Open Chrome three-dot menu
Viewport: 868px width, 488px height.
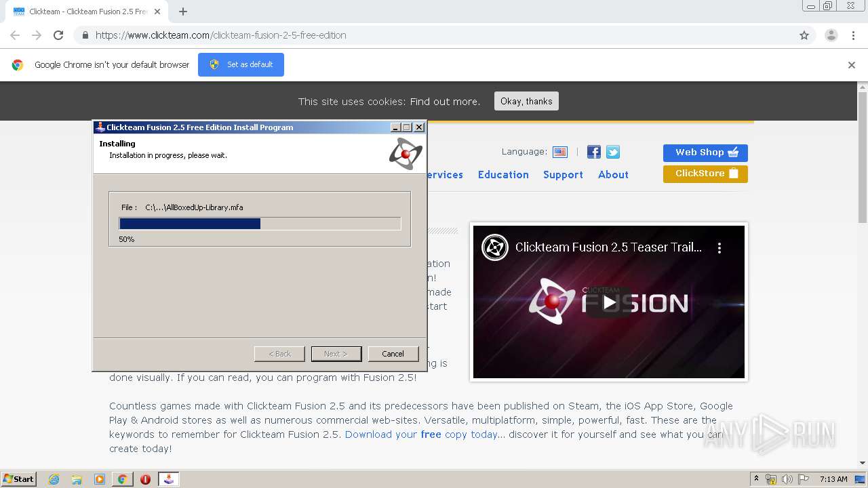[853, 35]
